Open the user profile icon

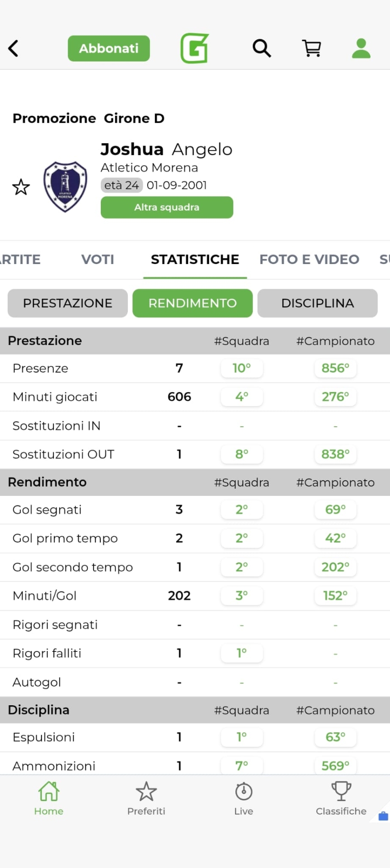coord(361,48)
